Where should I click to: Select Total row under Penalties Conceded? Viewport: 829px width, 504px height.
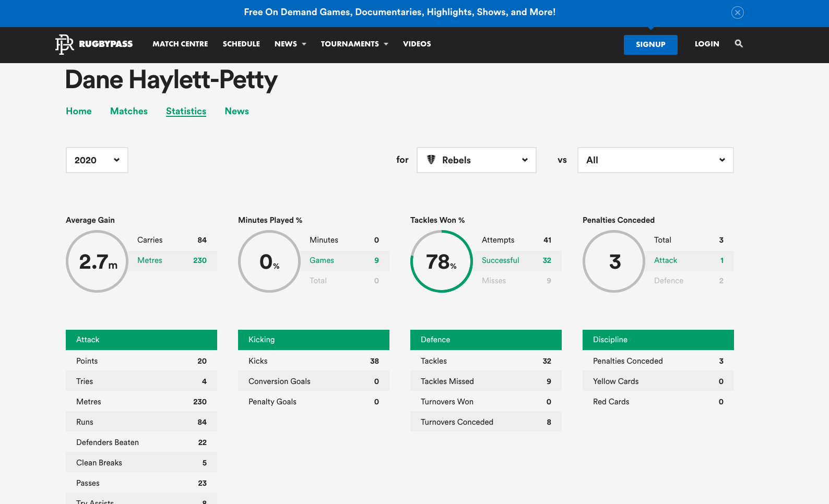click(690, 240)
